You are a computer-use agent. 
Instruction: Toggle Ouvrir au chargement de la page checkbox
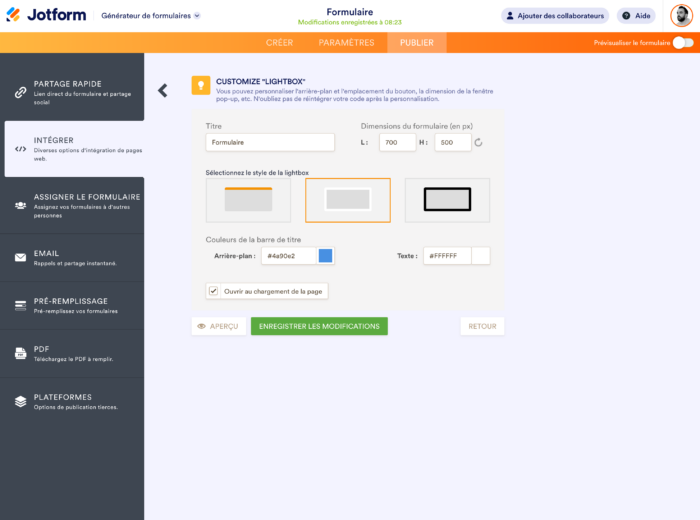213,291
